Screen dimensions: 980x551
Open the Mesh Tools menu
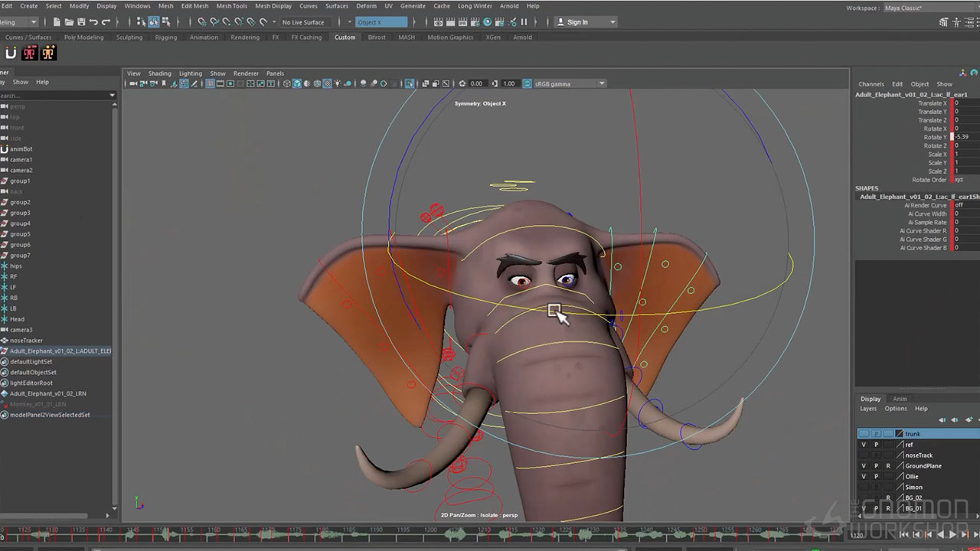point(231,6)
